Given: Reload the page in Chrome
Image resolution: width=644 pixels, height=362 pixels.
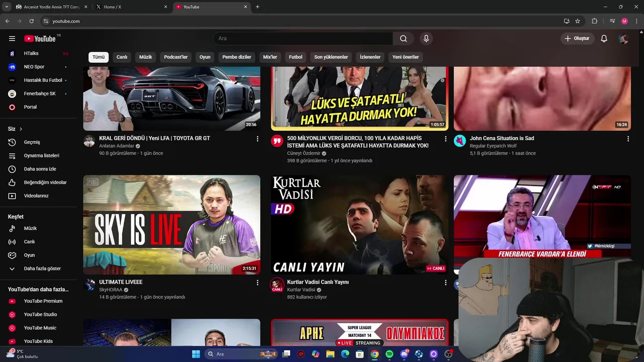Looking at the screenshot, I should [31, 21].
